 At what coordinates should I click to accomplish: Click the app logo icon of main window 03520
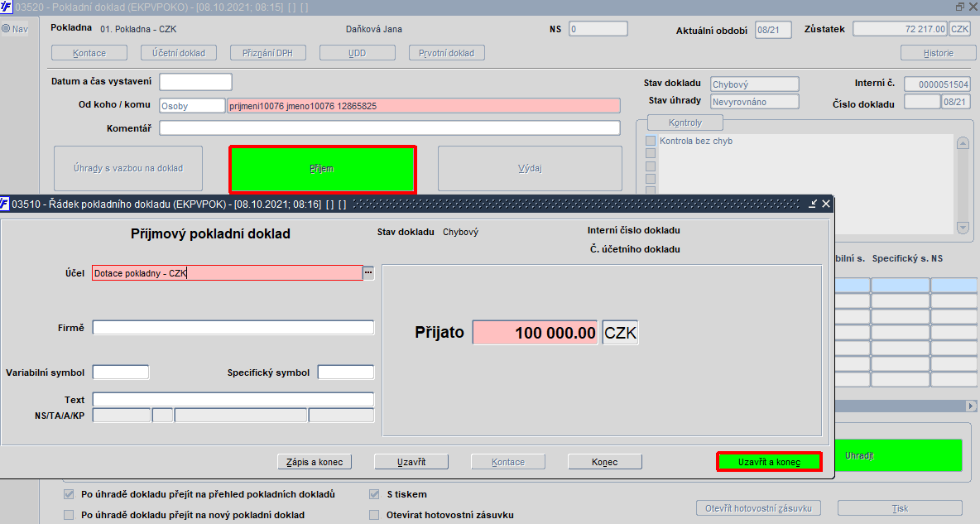pyautogui.click(x=6, y=7)
